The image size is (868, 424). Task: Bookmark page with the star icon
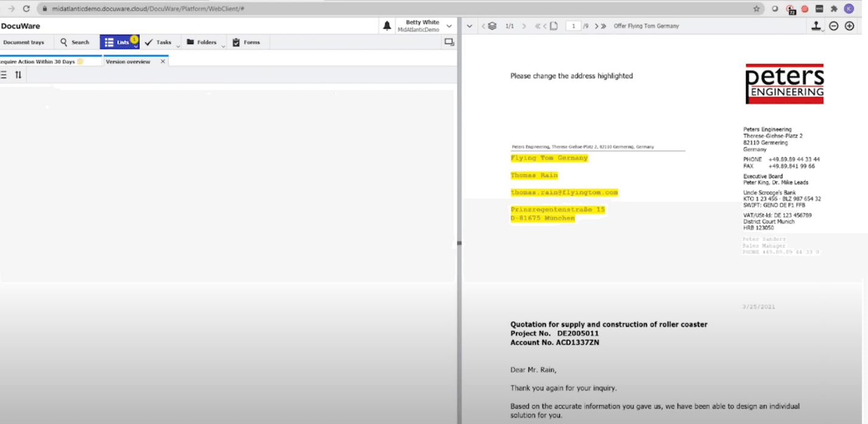tap(756, 9)
